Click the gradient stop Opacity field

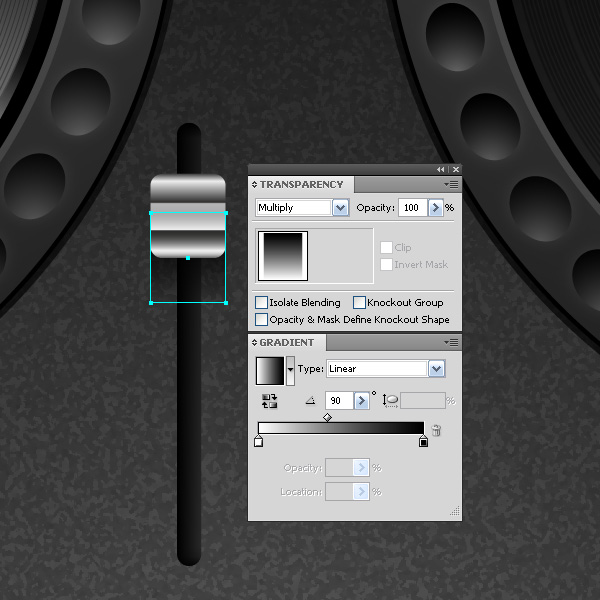[x=339, y=468]
